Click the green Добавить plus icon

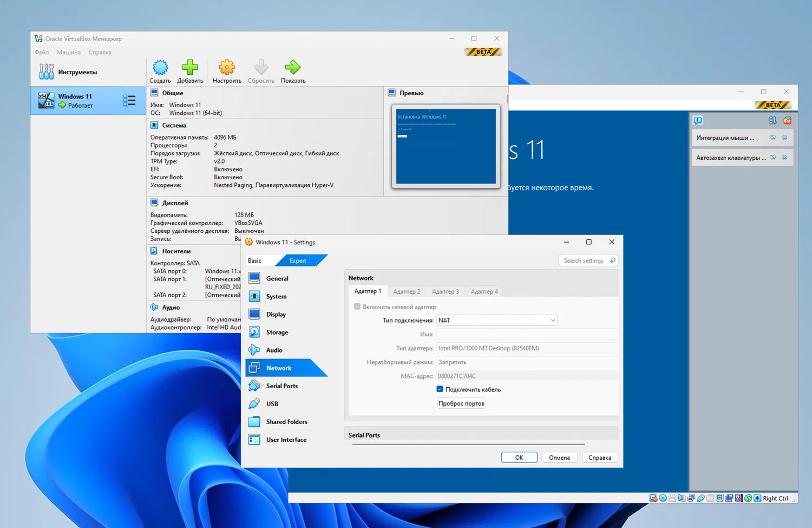[190, 68]
